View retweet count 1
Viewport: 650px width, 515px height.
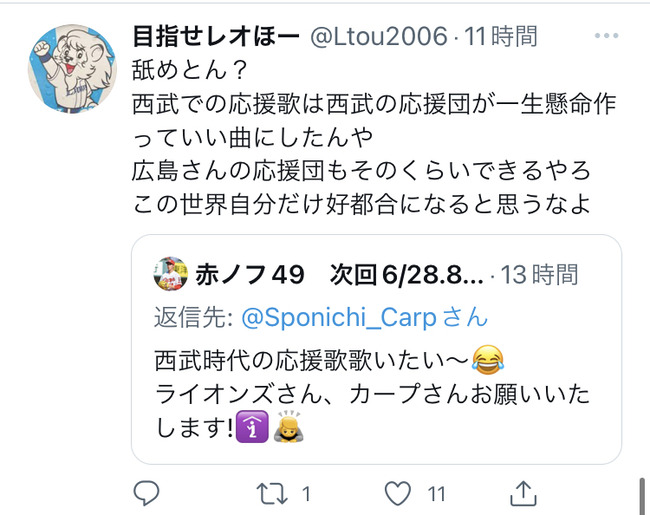(x=306, y=494)
